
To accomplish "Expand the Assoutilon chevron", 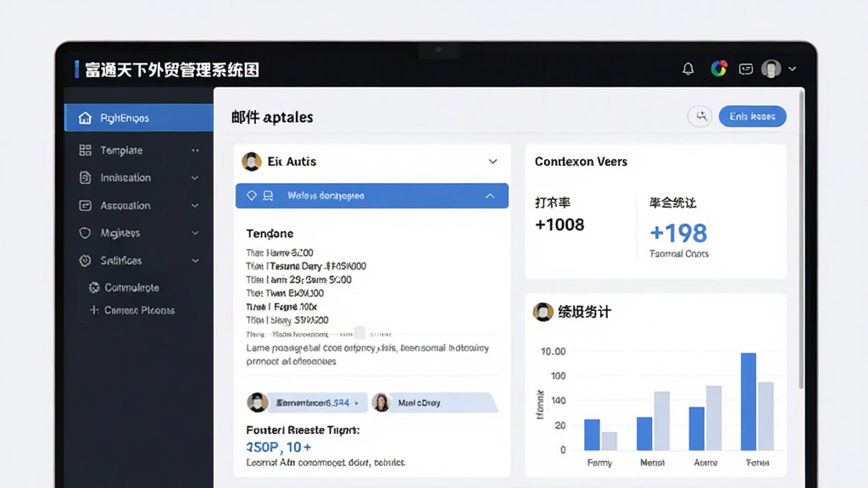I will (x=195, y=206).
